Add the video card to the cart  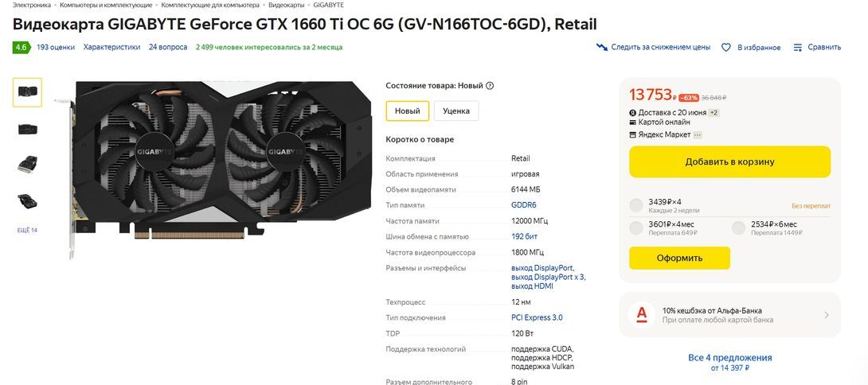tap(729, 162)
